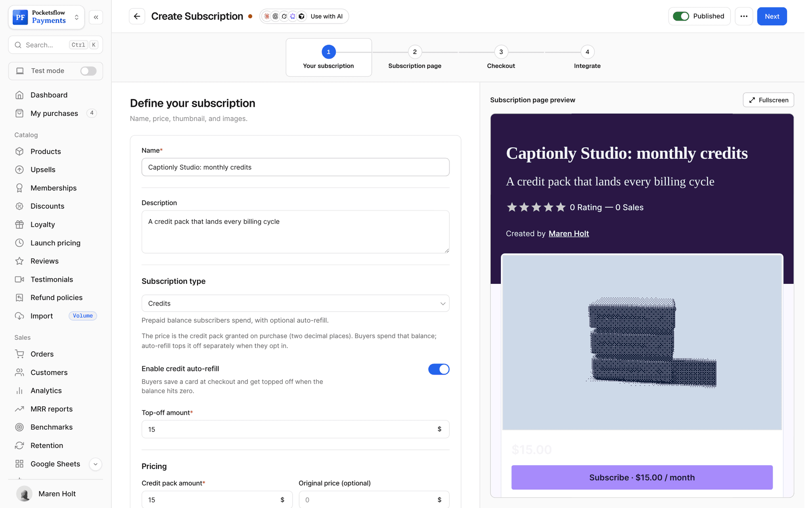The width and height of the screenshot is (812, 508).
Task: Open Refund policies section
Action: pyautogui.click(x=56, y=297)
